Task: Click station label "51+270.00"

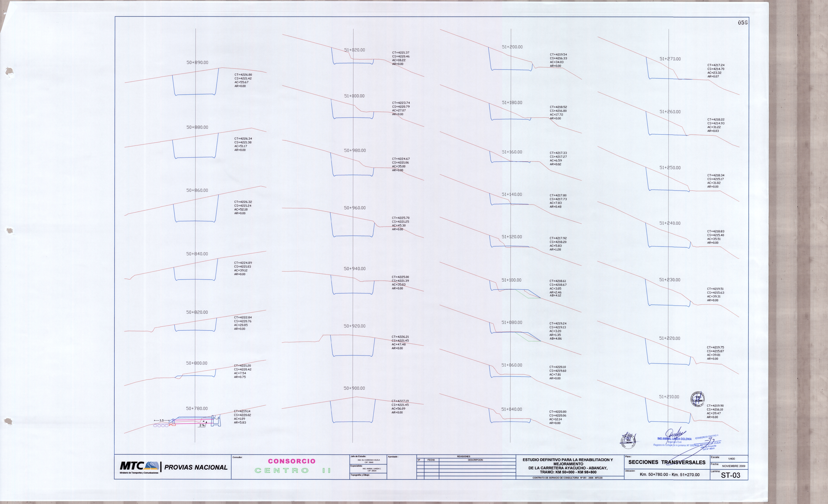Action: [x=670, y=59]
